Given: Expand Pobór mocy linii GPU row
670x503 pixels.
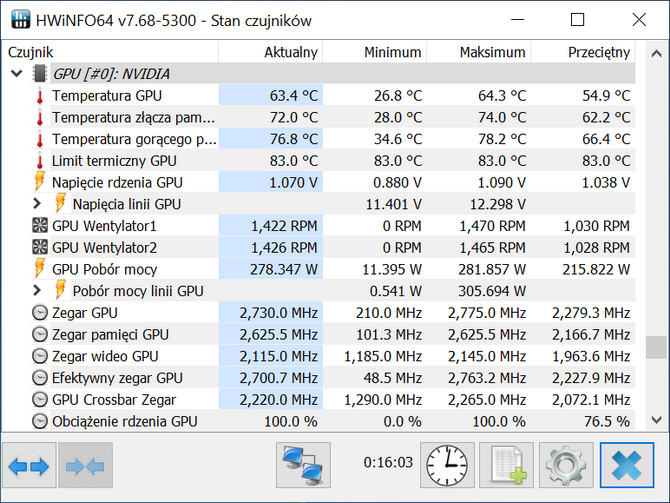Looking at the screenshot, I should coord(37,291).
